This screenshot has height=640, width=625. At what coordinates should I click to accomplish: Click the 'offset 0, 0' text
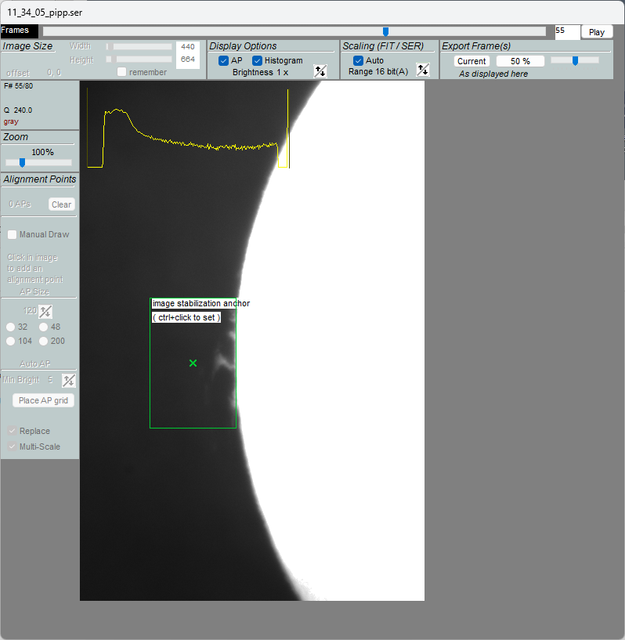(33, 73)
